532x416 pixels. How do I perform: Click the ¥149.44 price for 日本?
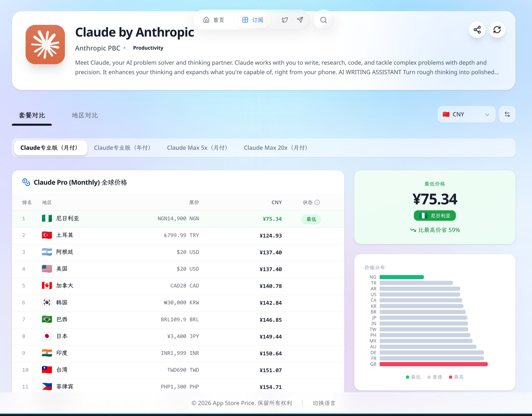(271, 337)
